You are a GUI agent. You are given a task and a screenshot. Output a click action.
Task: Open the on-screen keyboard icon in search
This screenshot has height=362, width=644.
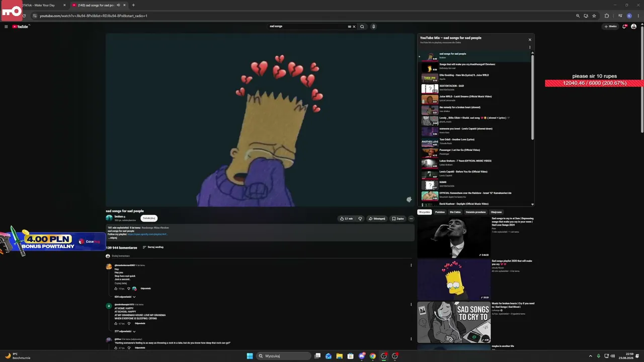tap(349, 27)
